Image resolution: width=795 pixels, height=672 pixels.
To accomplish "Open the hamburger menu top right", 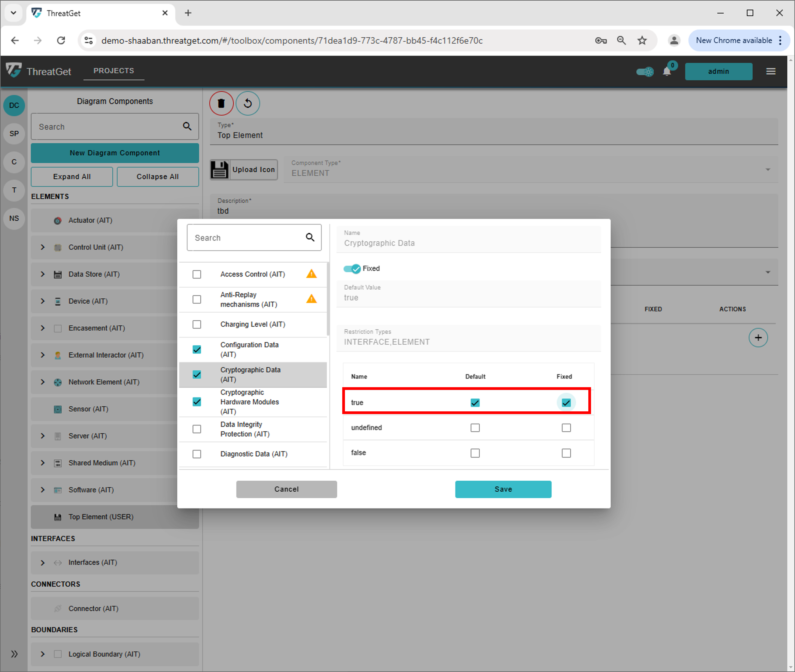I will (x=771, y=71).
